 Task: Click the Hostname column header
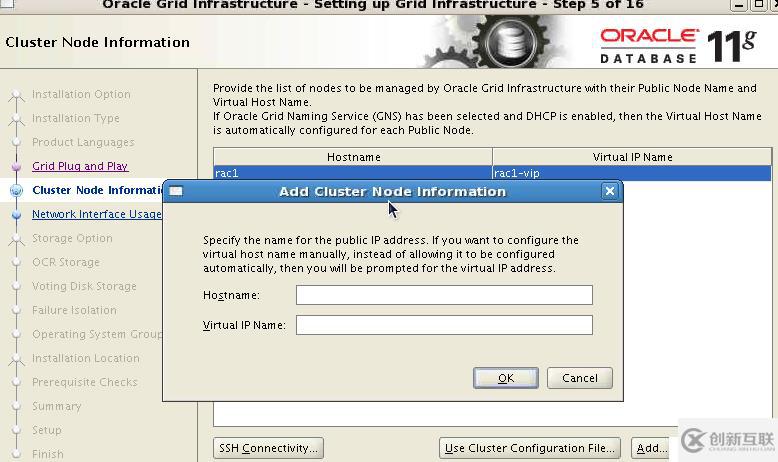coord(353,157)
